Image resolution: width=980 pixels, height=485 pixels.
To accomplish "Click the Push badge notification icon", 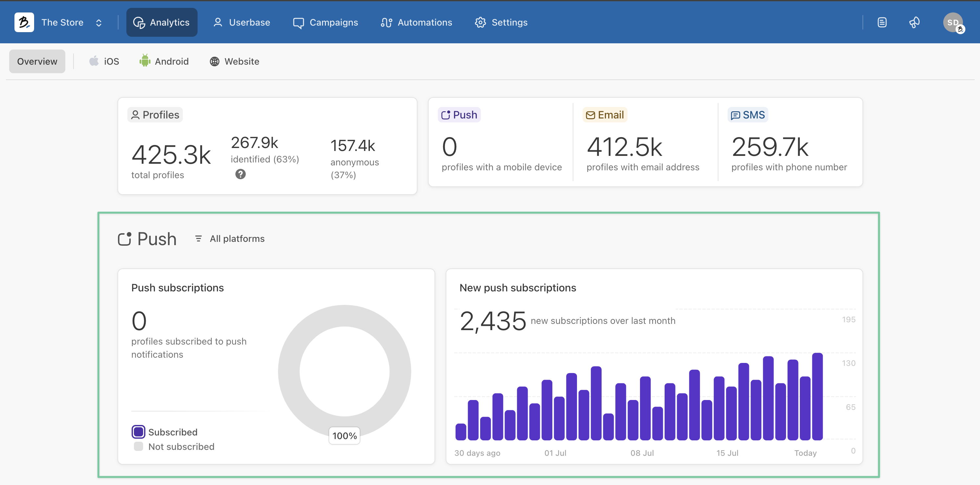I will coord(445,115).
